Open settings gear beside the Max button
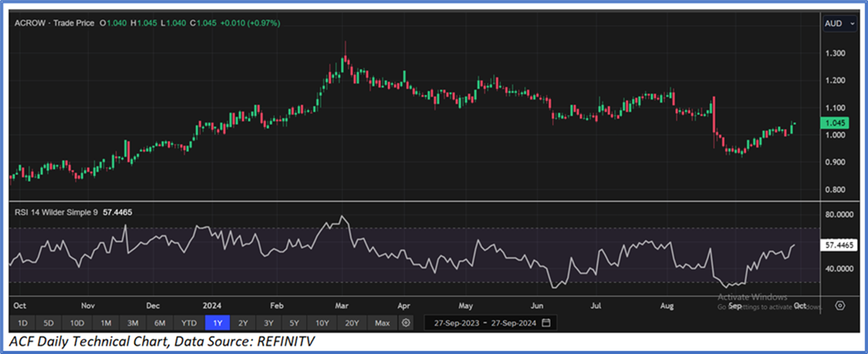The image size is (868, 354). pos(406,322)
